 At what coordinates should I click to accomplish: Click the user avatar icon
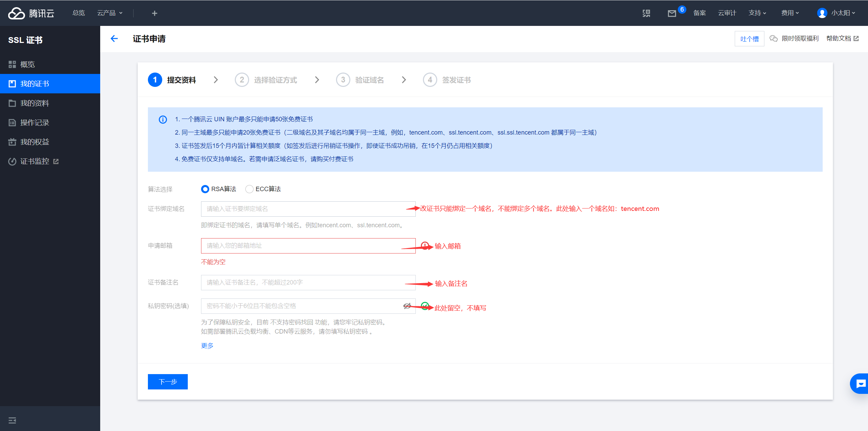coord(822,13)
